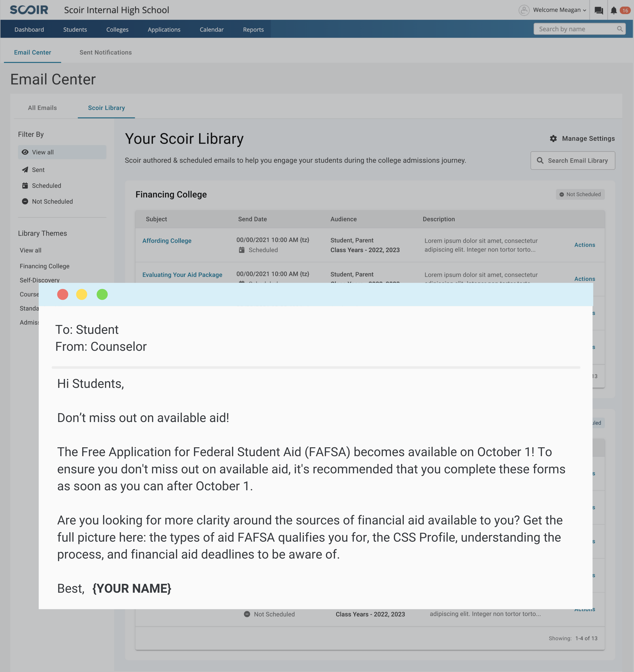The width and height of the screenshot is (634, 672).
Task: Click the 'To: Student' line
Action: 87,329
